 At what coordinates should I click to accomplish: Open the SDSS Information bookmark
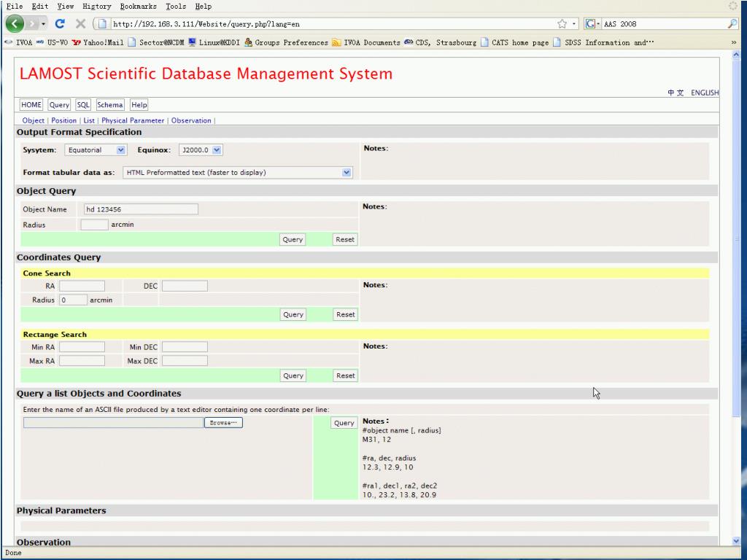(x=603, y=42)
